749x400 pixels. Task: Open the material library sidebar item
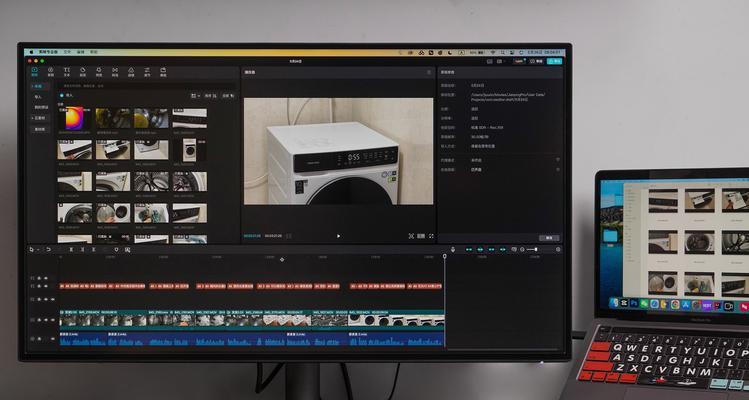click(x=40, y=129)
